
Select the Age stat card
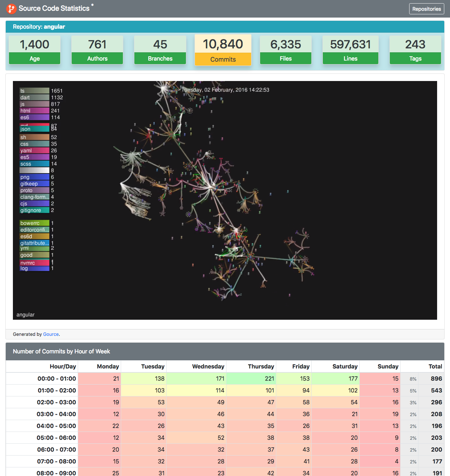point(34,50)
